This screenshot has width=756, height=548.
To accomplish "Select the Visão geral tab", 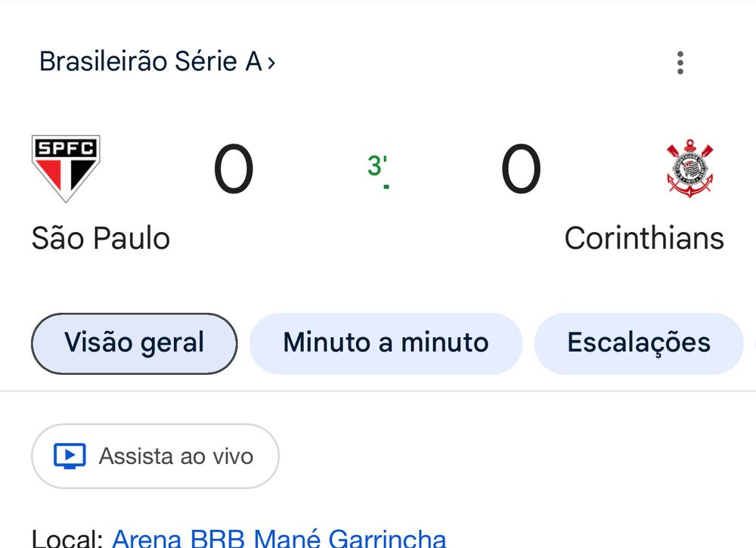I will pyautogui.click(x=134, y=343).
